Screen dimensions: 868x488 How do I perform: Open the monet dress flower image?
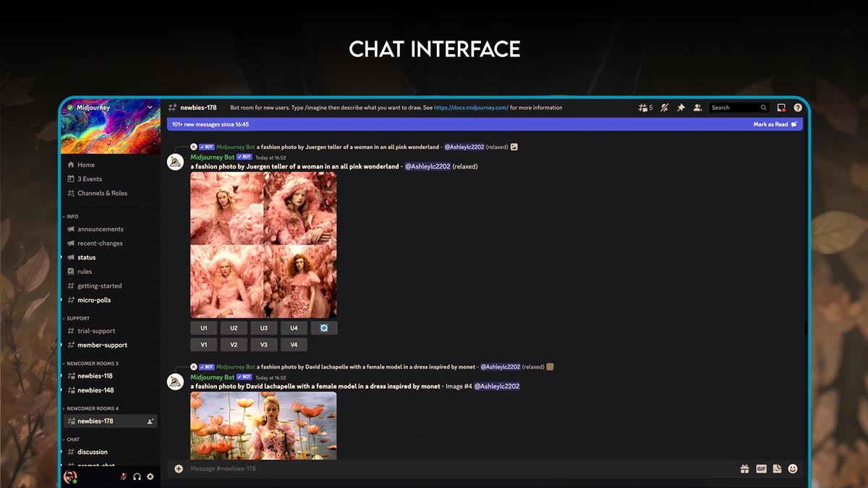(263, 426)
